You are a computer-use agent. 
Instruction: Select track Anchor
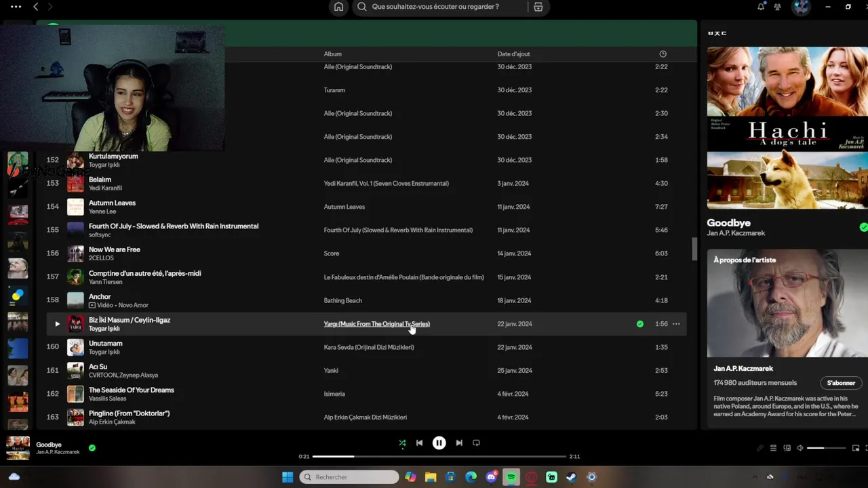tap(100, 296)
